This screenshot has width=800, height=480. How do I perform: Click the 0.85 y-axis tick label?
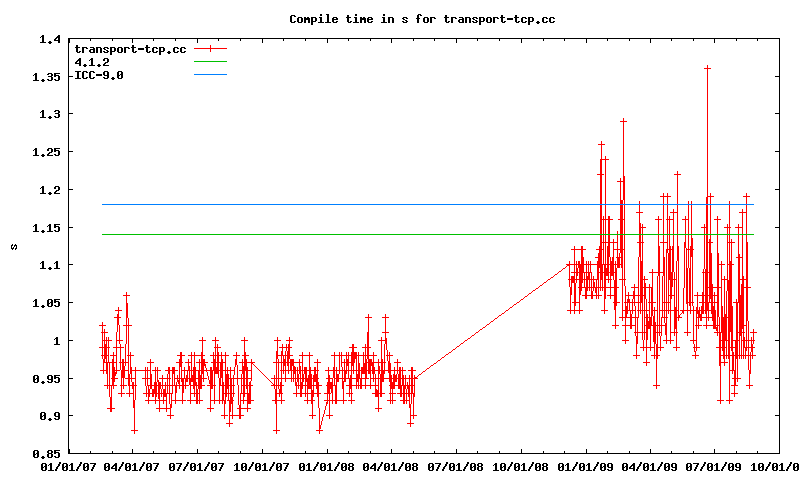(x=46, y=453)
